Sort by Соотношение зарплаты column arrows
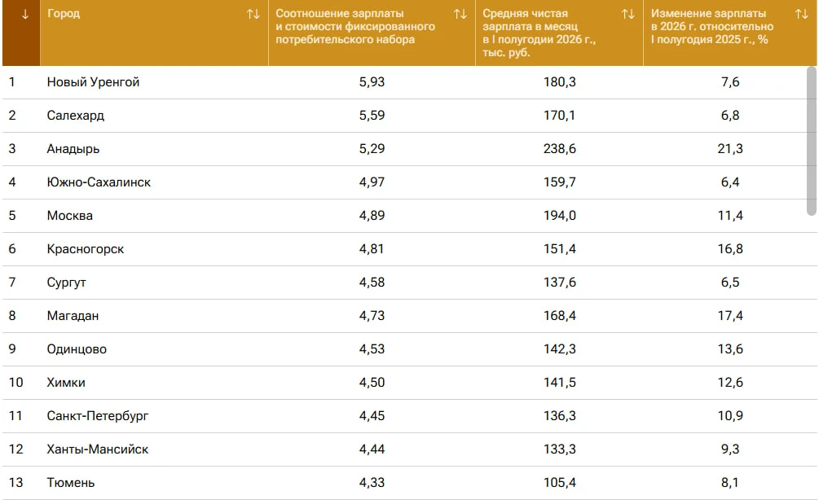The image size is (819, 504). click(460, 14)
